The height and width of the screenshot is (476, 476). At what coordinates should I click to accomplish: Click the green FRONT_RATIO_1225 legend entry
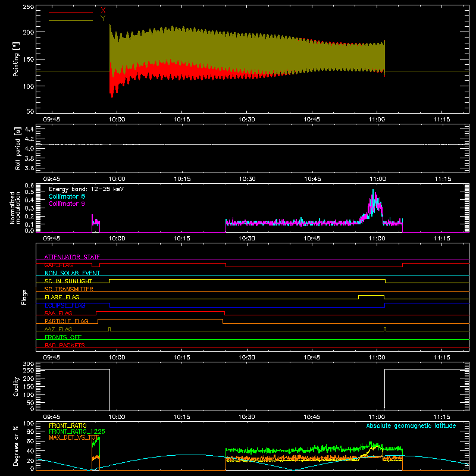click(x=77, y=431)
